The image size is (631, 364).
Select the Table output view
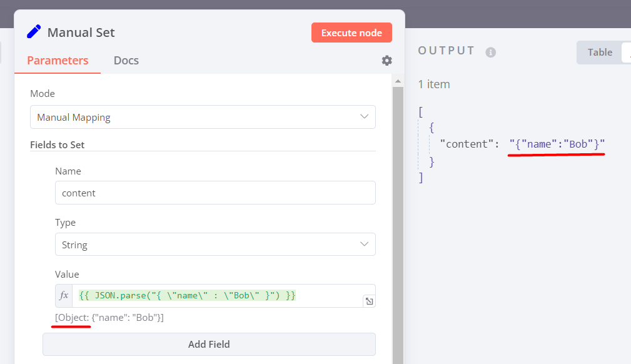point(600,53)
